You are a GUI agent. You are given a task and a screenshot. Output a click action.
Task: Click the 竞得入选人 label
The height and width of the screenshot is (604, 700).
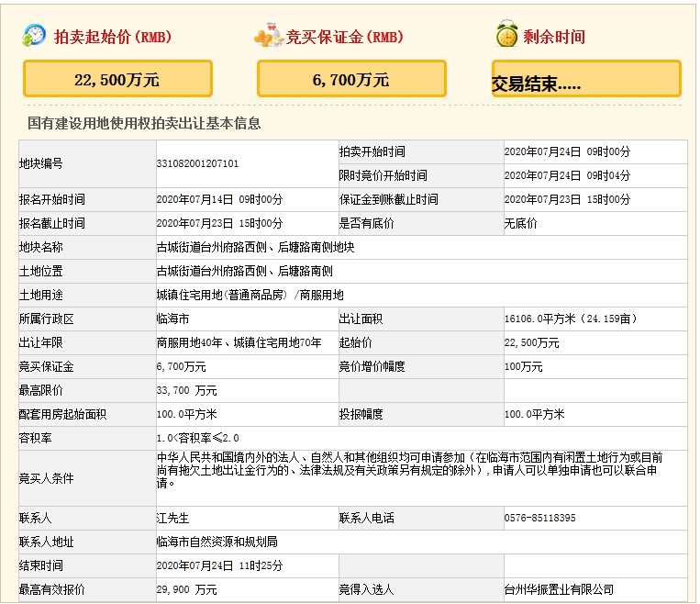(367, 590)
